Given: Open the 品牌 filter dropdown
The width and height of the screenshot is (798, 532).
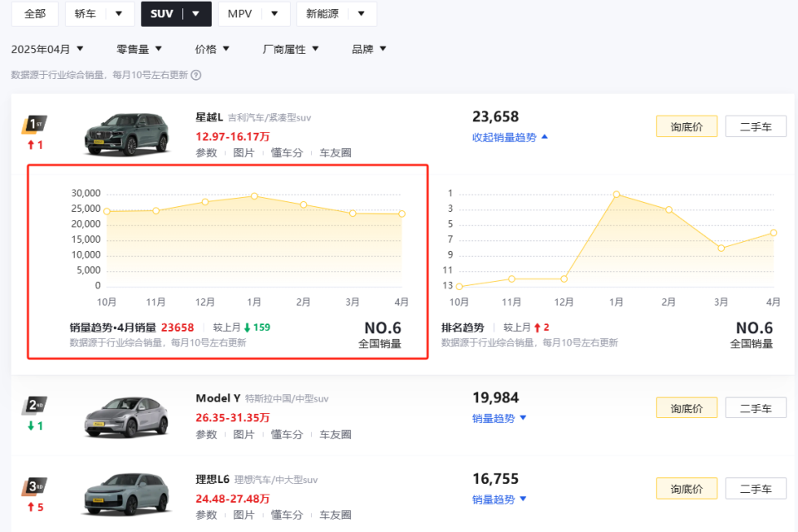Looking at the screenshot, I should coord(369,49).
